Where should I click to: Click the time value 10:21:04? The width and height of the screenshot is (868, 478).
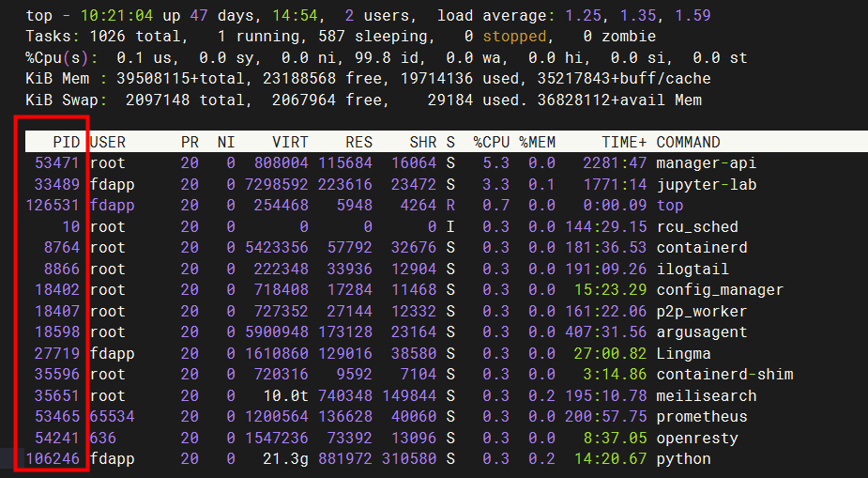click(116, 15)
